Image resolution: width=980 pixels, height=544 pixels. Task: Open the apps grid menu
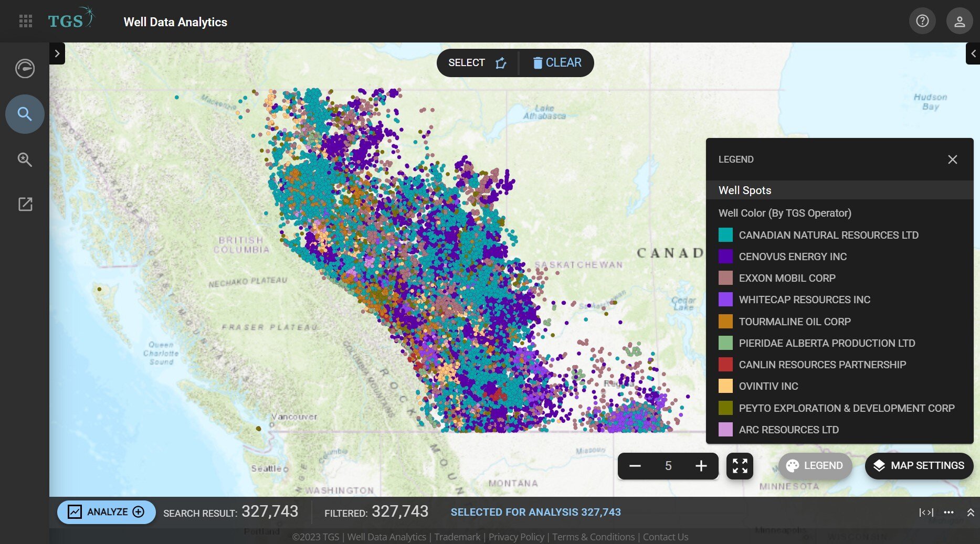[25, 21]
